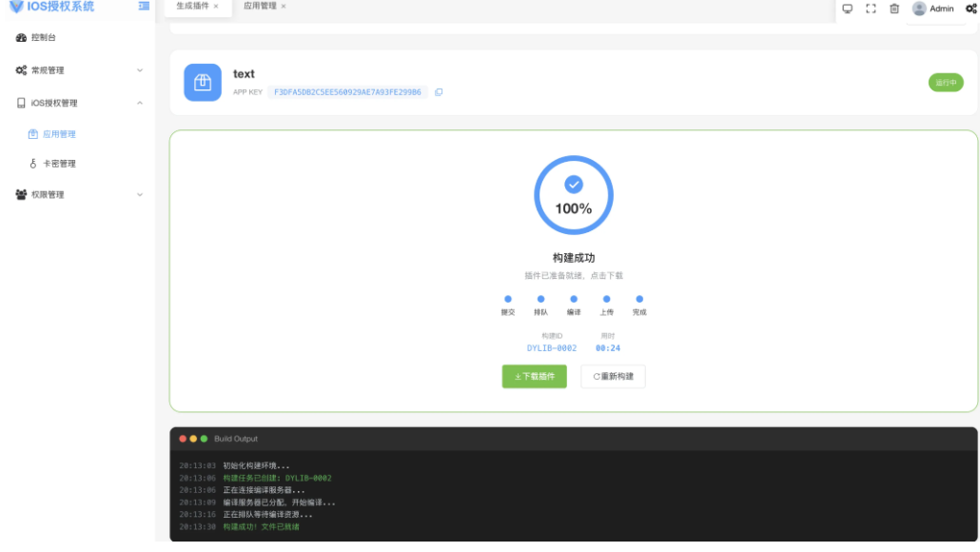The width and height of the screenshot is (980, 552).
Task: Copy the APP KEY value
Action: click(x=438, y=91)
